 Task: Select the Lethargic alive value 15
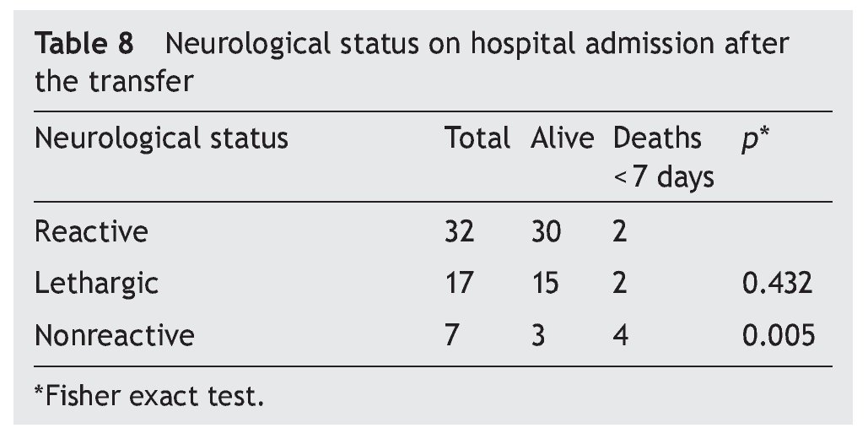coord(546,284)
